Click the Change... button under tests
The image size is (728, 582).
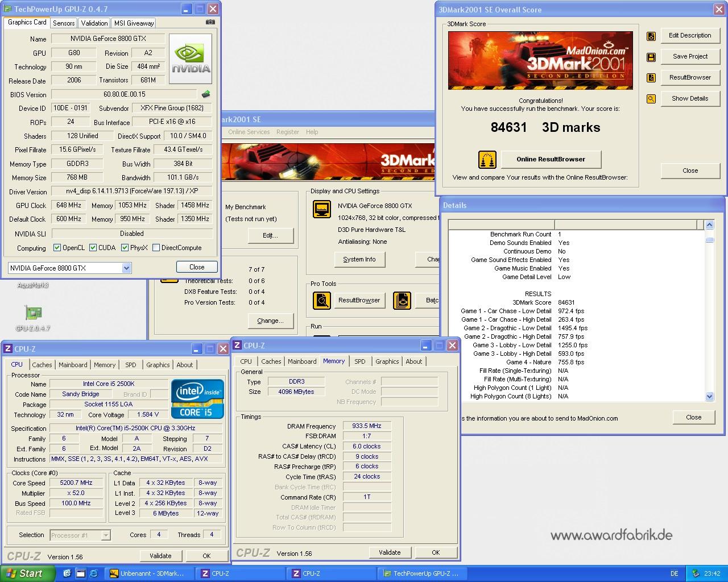(x=270, y=321)
